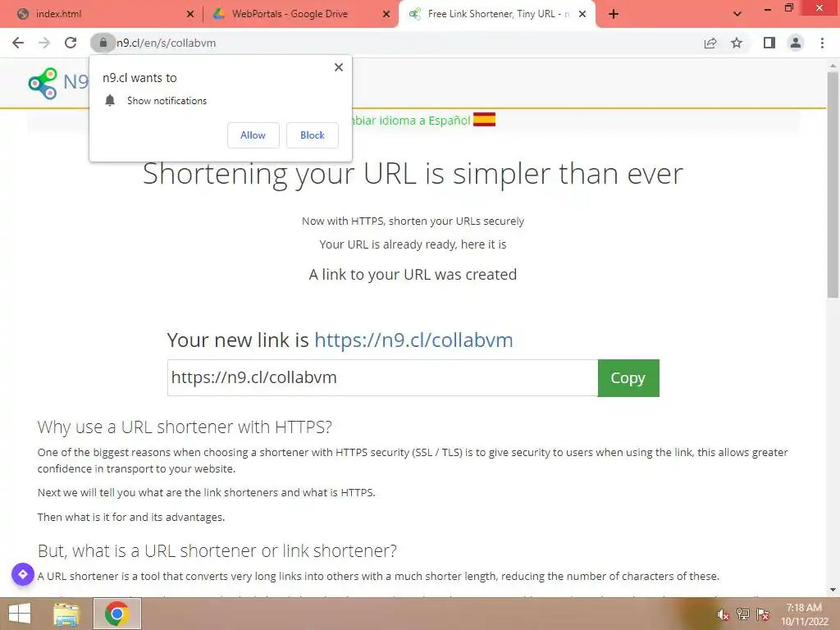Viewport: 840px width, 630px height.
Task: Close the WebPortals Google Drive tab
Action: (386, 14)
